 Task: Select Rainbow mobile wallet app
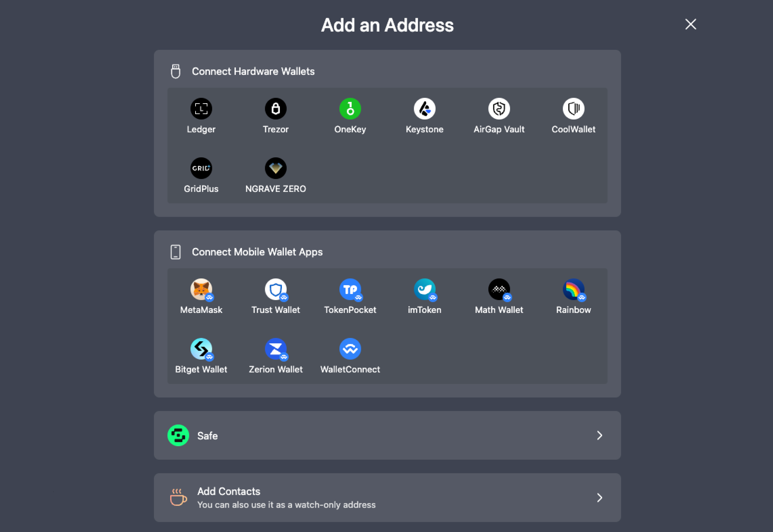[573, 296]
